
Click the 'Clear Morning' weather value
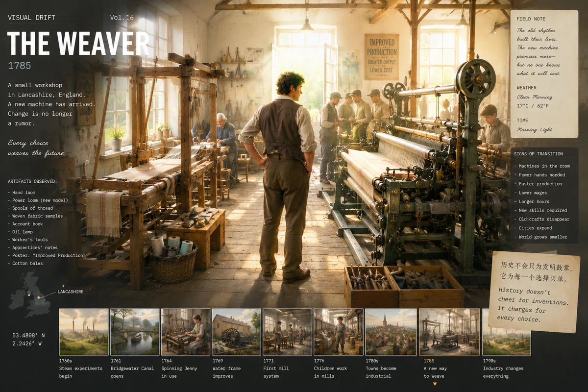coord(535,97)
